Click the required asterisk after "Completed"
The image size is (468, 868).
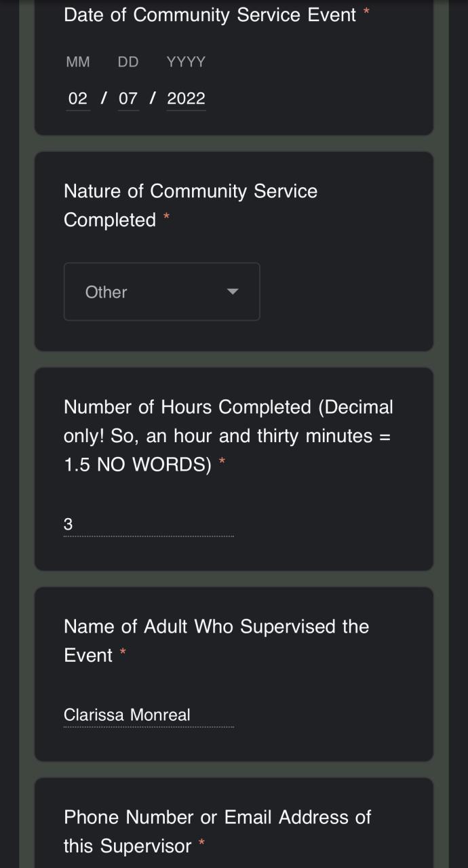coord(166,218)
